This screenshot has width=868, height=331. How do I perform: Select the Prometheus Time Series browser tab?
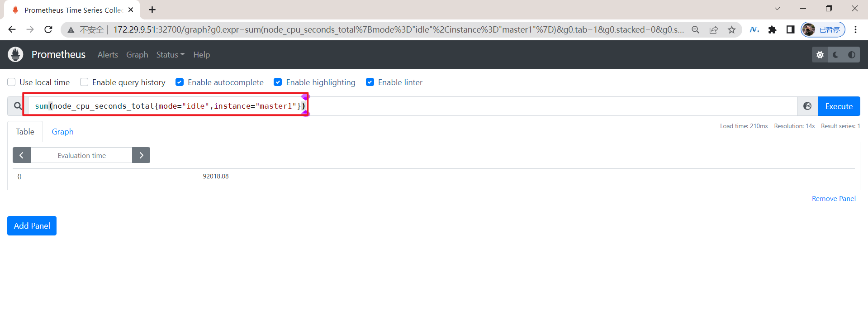[72, 10]
